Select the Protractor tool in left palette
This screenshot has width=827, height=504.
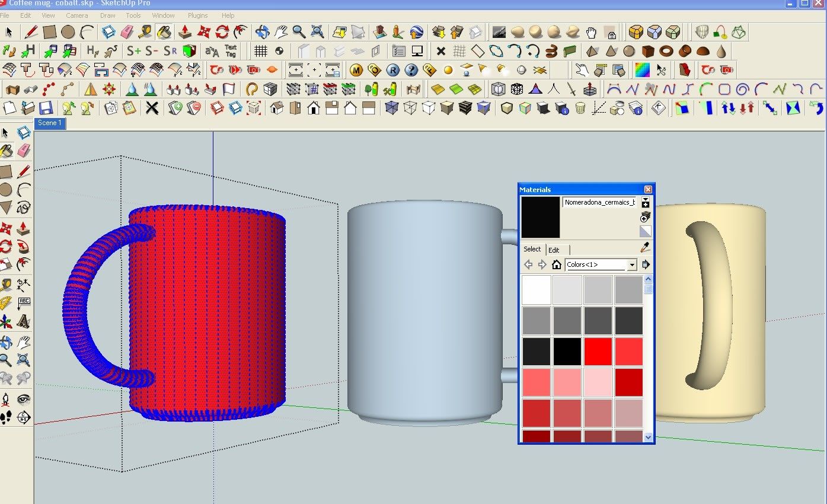tap(6, 304)
